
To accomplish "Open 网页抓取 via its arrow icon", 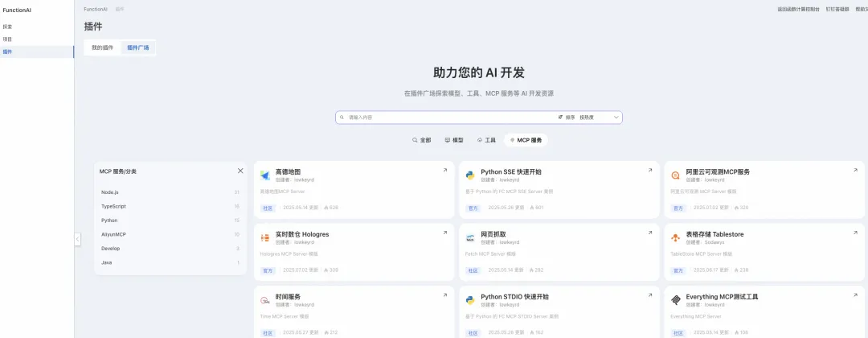I will point(650,233).
